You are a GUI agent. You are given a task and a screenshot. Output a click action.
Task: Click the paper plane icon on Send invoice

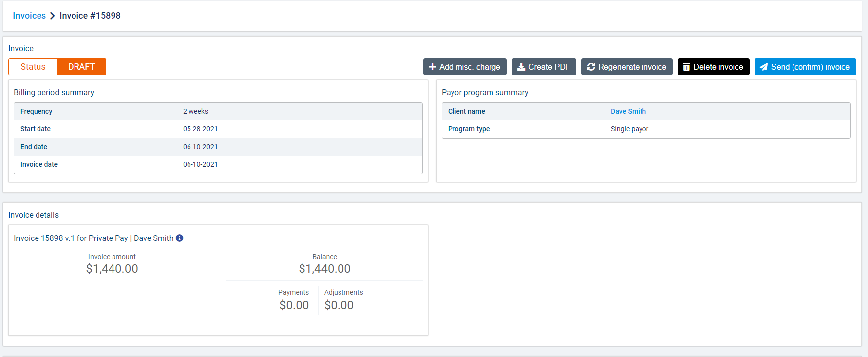(x=763, y=67)
